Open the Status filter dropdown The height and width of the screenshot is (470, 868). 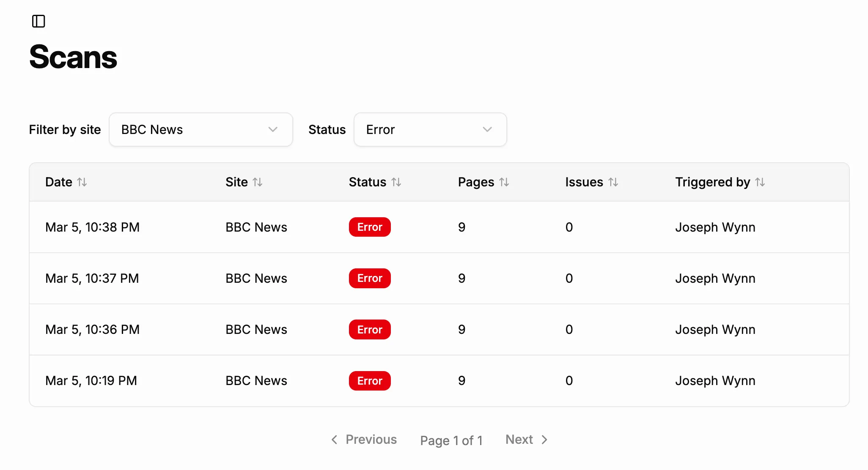click(x=430, y=129)
